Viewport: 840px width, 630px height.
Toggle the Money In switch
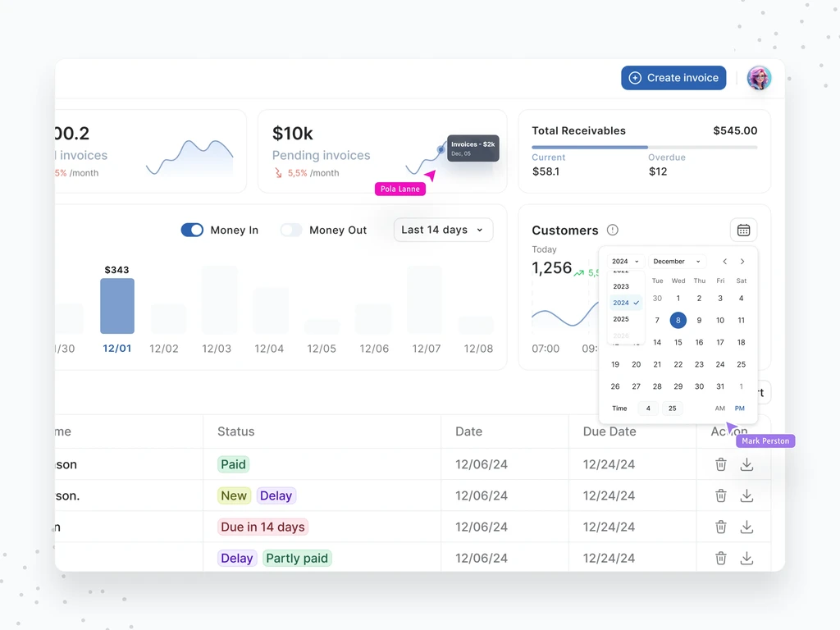pos(192,230)
